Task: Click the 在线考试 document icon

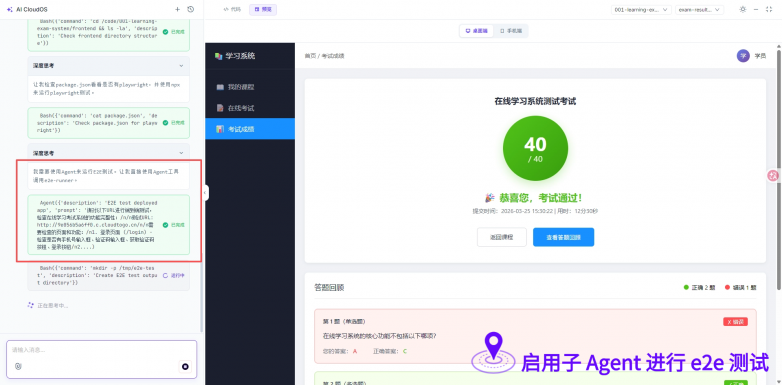Action: click(220, 108)
